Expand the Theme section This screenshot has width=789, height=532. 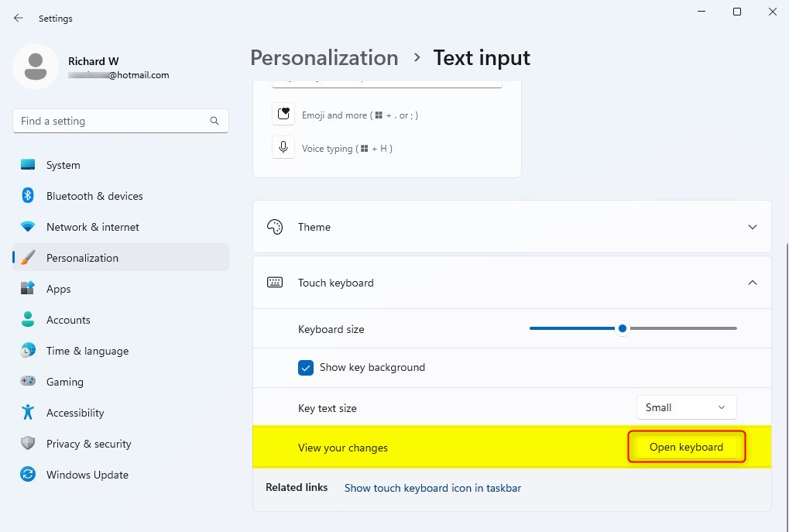(x=752, y=227)
